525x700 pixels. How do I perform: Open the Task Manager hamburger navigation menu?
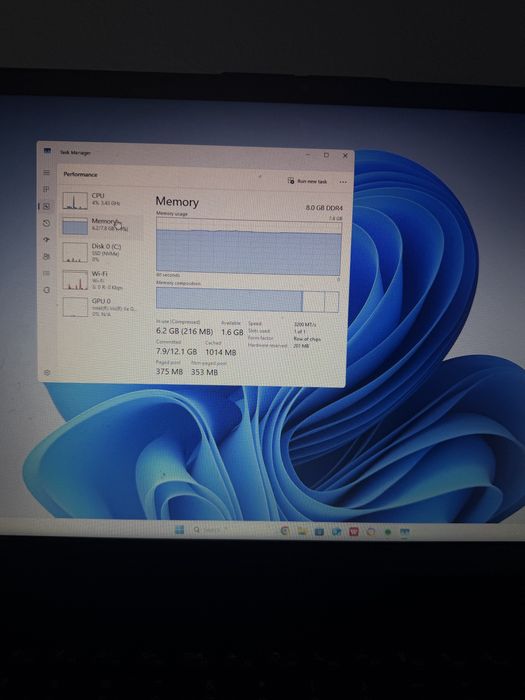[x=46, y=172]
